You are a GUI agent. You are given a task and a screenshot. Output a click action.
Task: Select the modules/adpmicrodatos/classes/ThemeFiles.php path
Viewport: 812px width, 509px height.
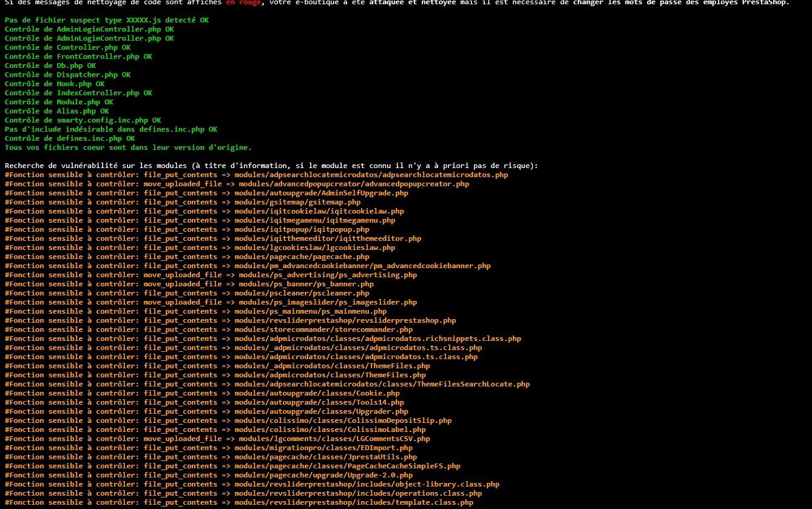[x=330, y=375]
